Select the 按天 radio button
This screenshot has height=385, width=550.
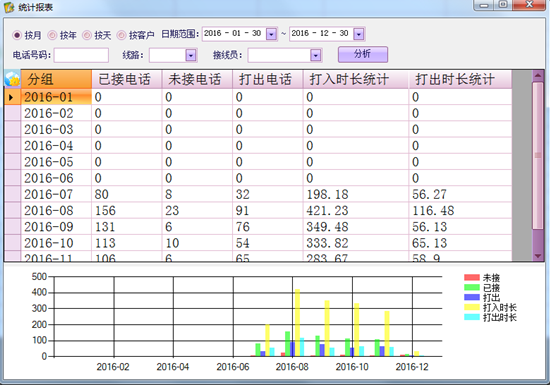click(87, 35)
